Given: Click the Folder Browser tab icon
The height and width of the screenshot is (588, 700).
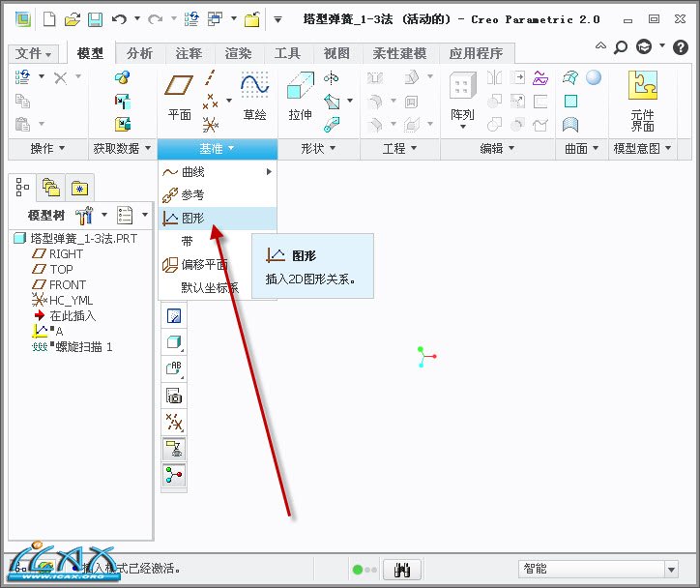Looking at the screenshot, I should click(51, 188).
